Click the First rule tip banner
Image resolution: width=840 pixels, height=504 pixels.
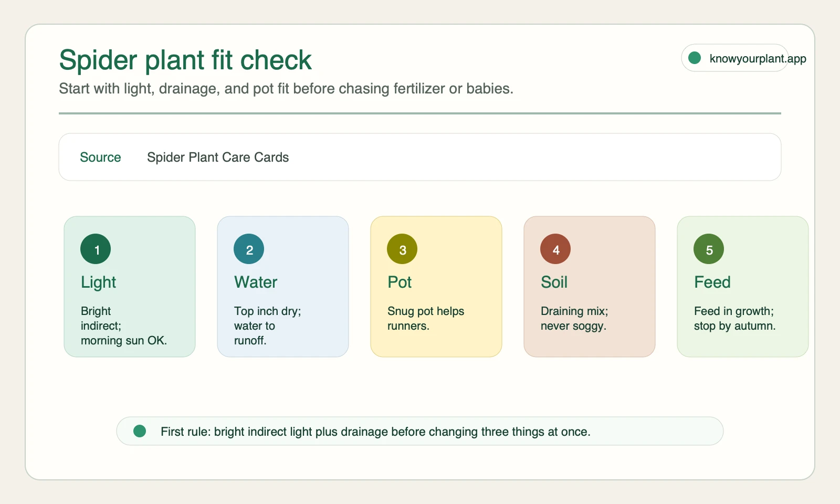[x=420, y=431]
